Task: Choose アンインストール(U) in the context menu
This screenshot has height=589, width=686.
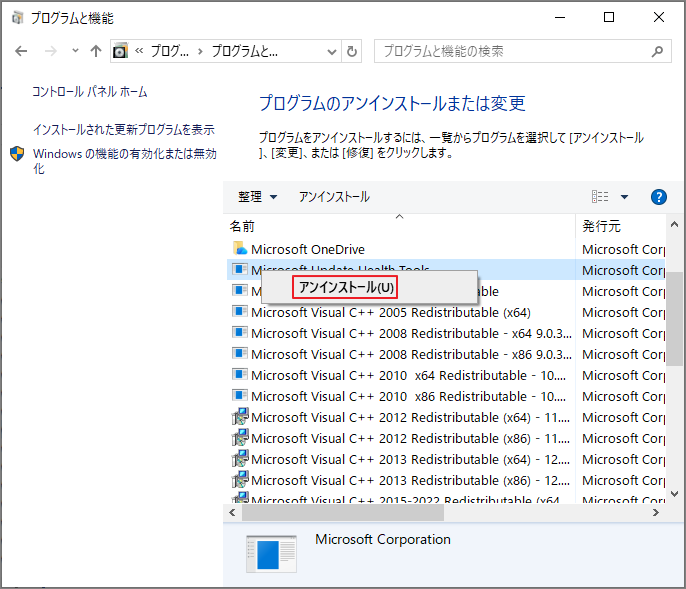Action: (x=345, y=287)
